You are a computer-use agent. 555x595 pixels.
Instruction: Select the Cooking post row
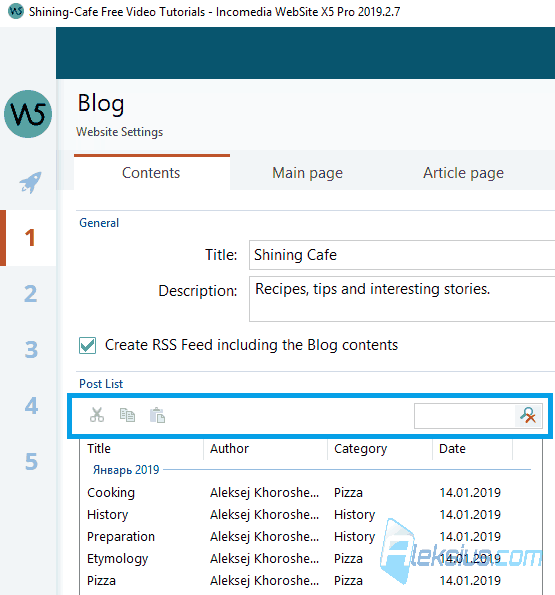(310, 493)
